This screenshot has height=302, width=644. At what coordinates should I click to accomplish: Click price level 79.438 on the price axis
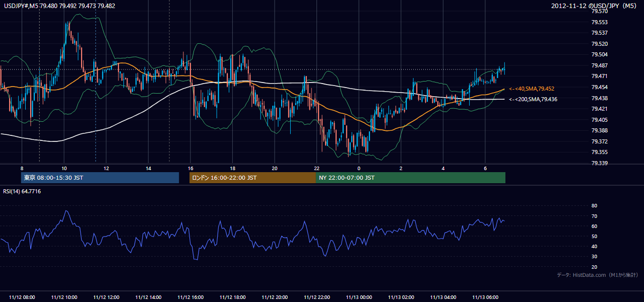pos(599,98)
